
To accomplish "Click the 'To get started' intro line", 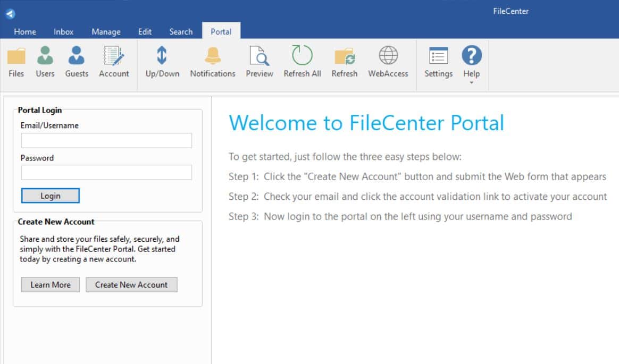I will (x=345, y=157).
